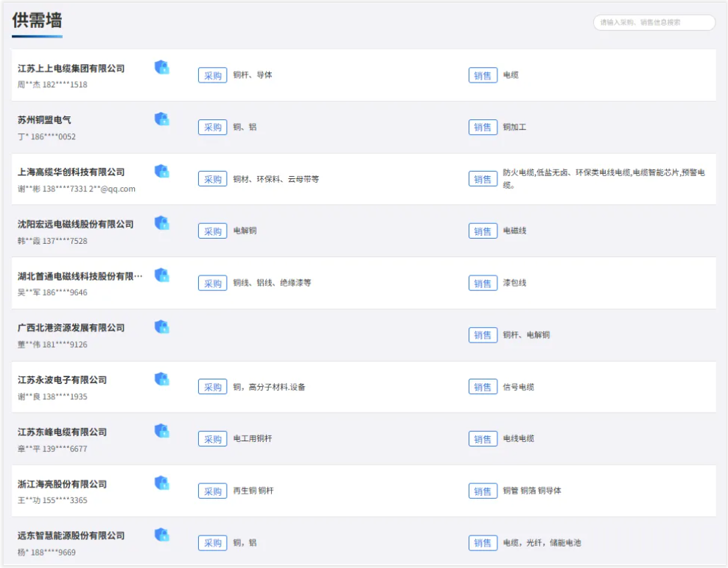Click 销售 tag in 浙江海亮股份 row
This screenshot has width=728, height=568.
coord(483,491)
